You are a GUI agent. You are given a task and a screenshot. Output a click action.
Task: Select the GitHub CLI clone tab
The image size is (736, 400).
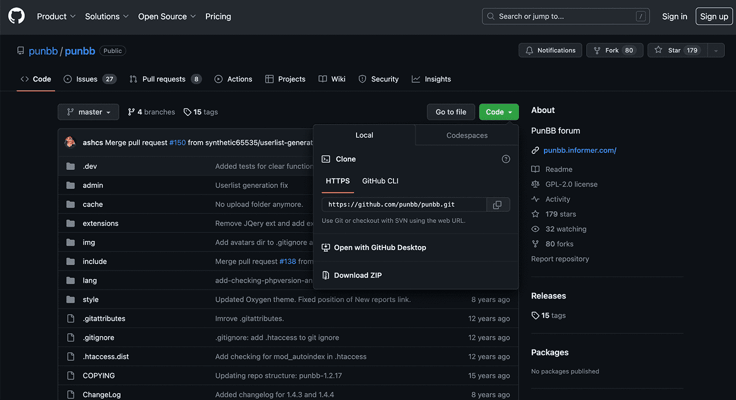pyautogui.click(x=380, y=181)
